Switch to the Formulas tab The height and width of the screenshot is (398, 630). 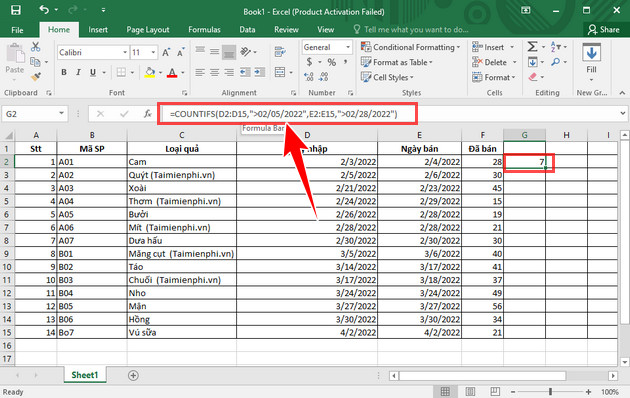(x=204, y=30)
